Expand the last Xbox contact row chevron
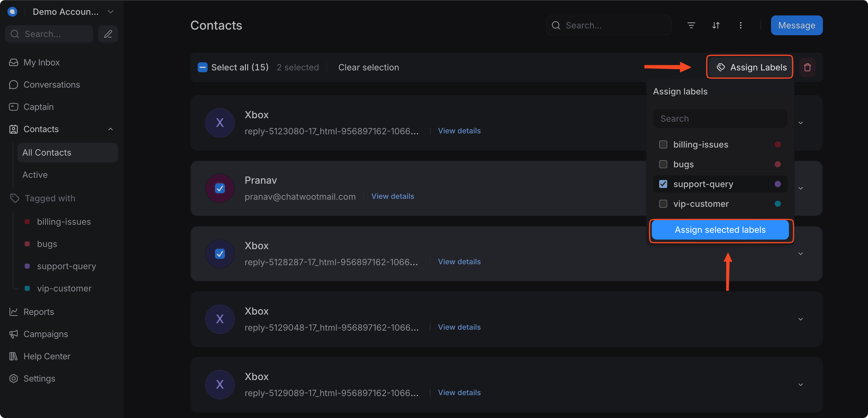The height and width of the screenshot is (418, 868). pos(800,384)
